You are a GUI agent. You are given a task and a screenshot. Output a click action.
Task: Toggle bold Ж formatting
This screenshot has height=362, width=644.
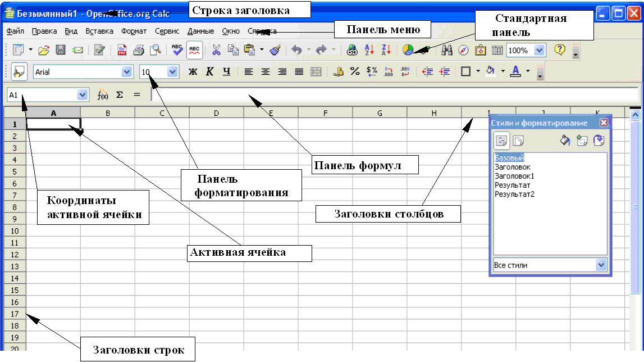click(x=193, y=72)
